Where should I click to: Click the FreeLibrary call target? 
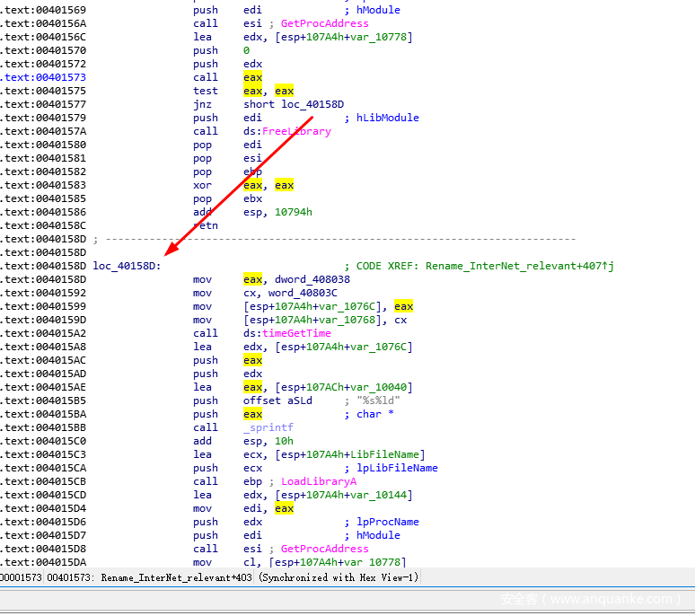click(296, 131)
